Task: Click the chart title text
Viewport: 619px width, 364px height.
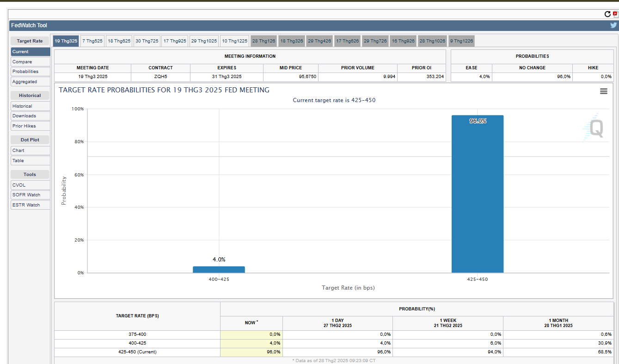Action: [164, 90]
